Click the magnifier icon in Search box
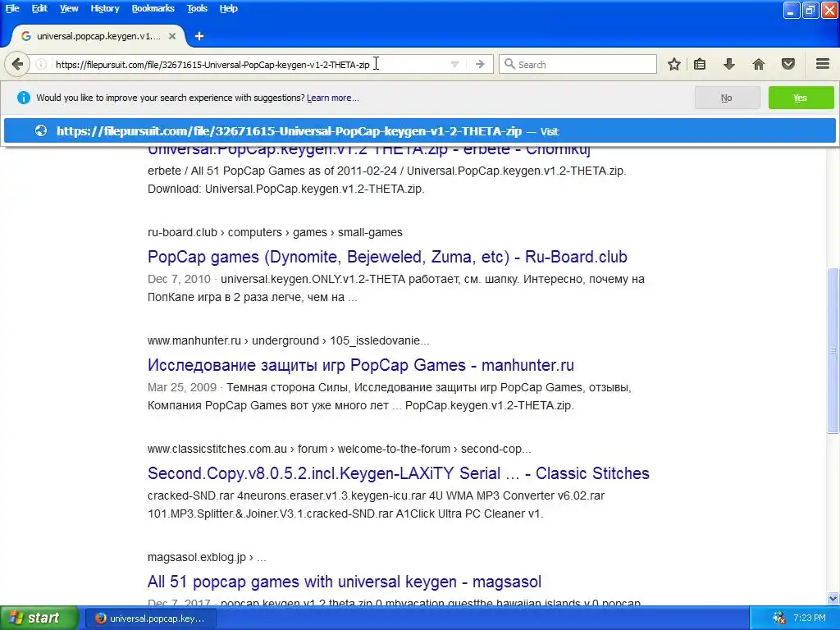This screenshot has height=630, width=840. [509, 64]
